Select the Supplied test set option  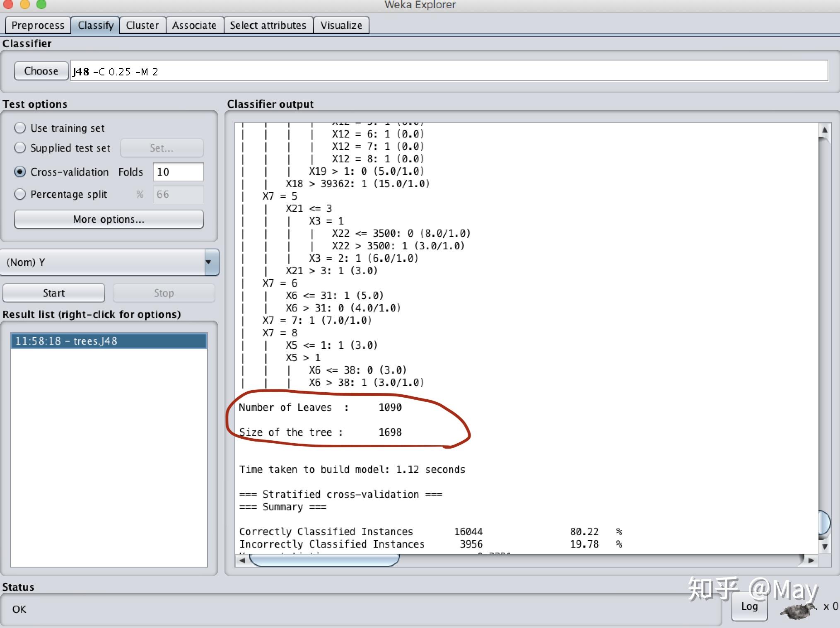pyautogui.click(x=20, y=148)
